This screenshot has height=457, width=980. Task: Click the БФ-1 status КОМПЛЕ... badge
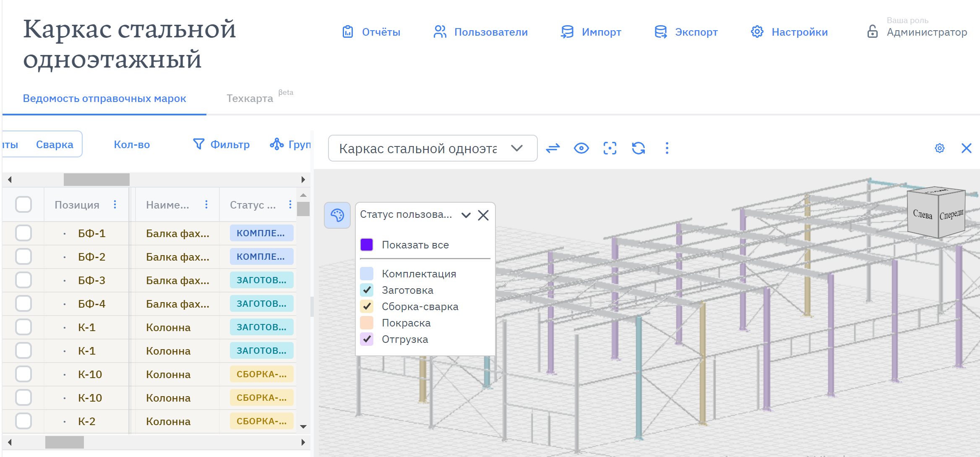[261, 233]
